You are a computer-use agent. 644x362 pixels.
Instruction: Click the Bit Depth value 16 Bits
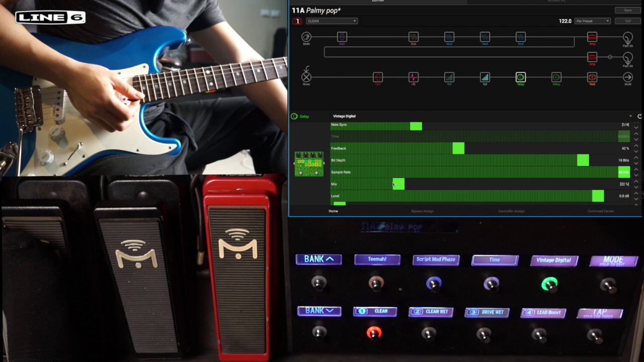(x=624, y=160)
